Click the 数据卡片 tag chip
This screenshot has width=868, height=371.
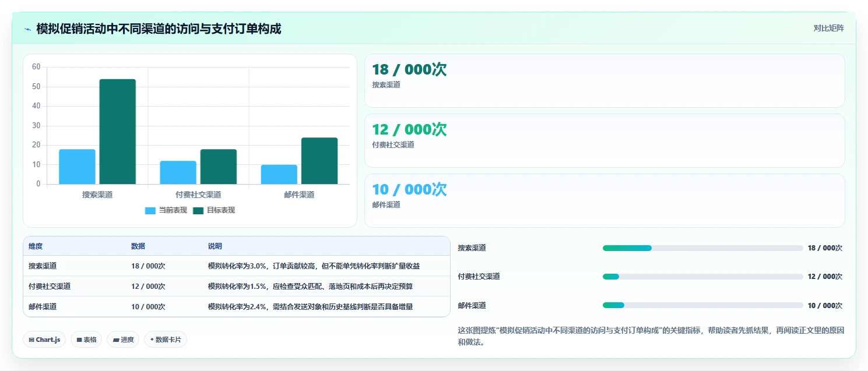tap(166, 340)
